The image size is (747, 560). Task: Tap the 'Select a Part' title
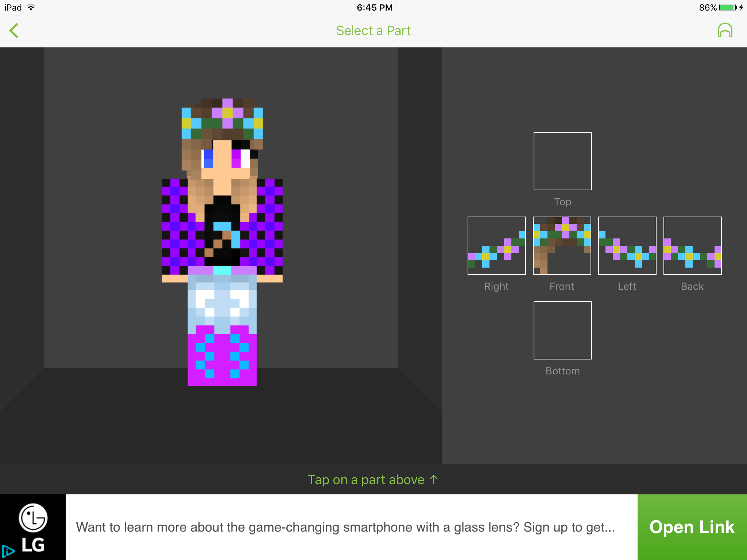coord(373,31)
